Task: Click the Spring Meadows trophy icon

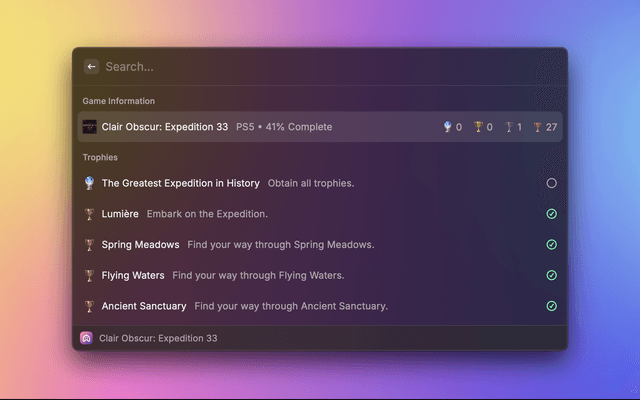Action: 90,245
